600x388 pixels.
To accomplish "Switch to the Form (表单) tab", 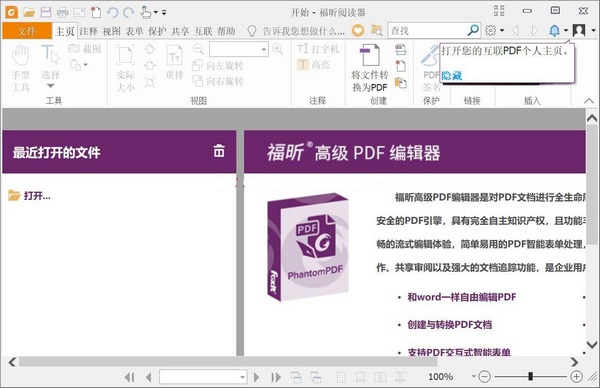I will tap(134, 31).
